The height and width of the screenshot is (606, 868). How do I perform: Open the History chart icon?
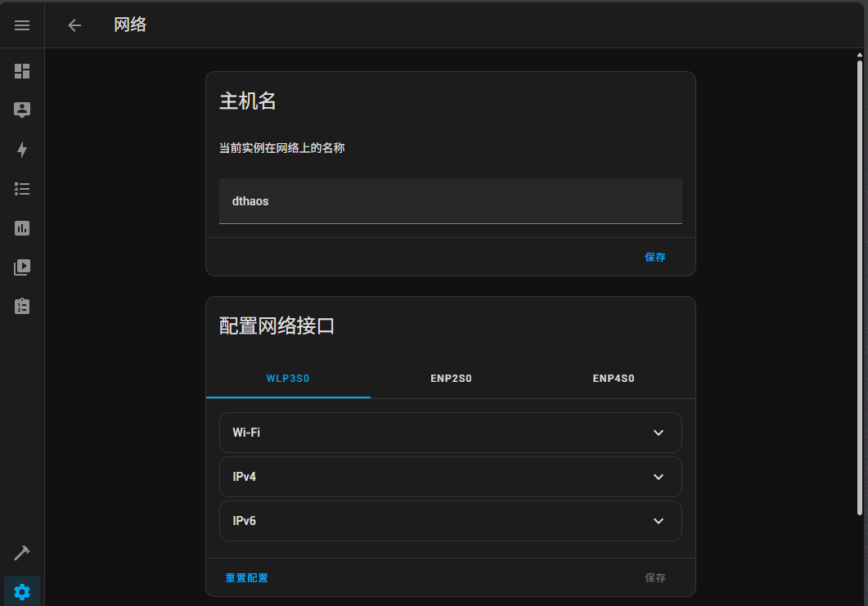click(x=22, y=228)
